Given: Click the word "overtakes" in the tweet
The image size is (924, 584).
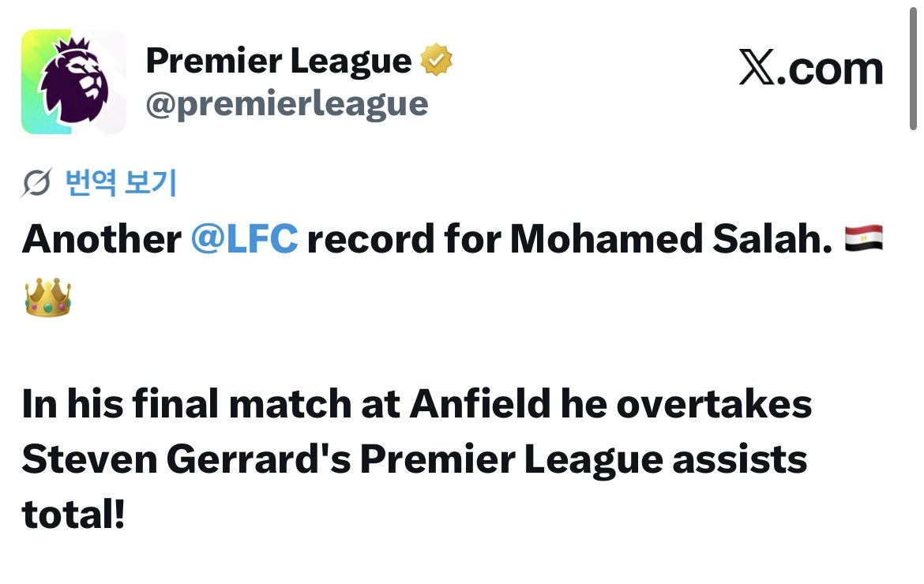Looking at the screenshot, I should [x=714, y=404].
